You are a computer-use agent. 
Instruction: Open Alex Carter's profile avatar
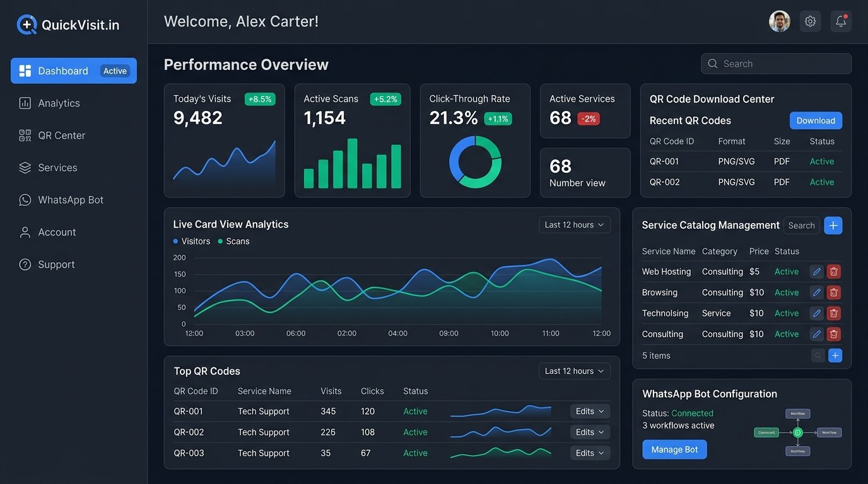point(780,21)
